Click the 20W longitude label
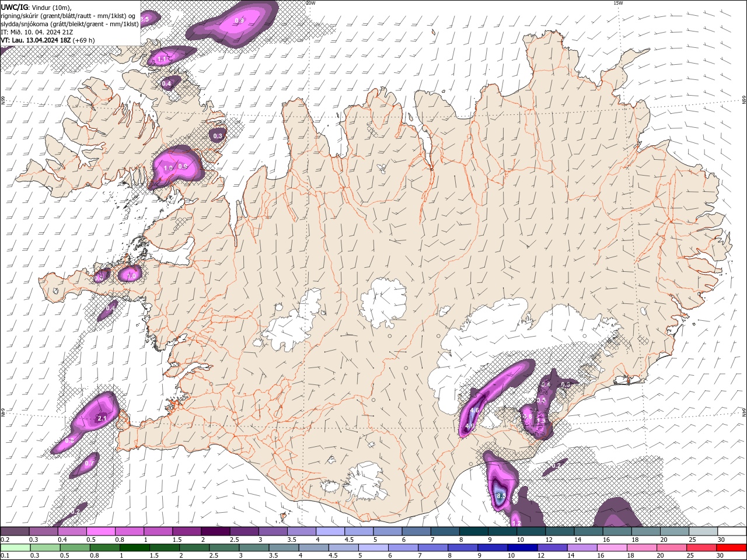This screenshot has height=560, width=747. click(310, 3)
